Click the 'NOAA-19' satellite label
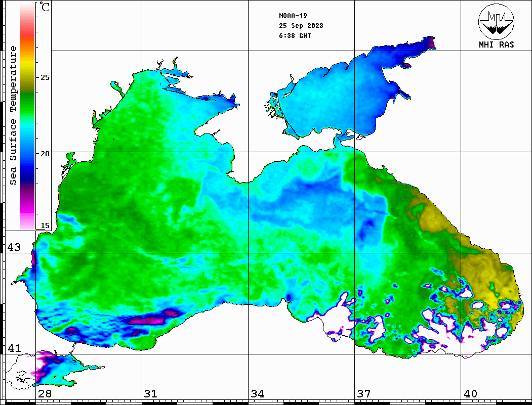The height and width of the screenshot is (405, 532). pyautogui.click(x=293, y=16)
